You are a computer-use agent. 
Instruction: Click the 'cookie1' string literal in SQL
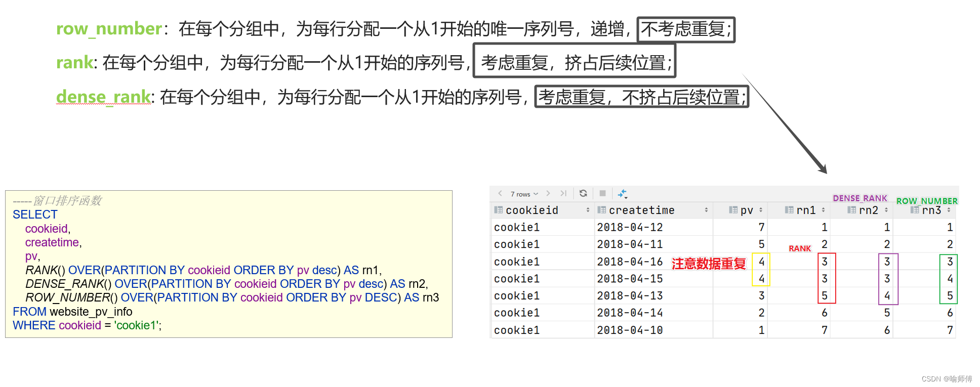point(136,325)
